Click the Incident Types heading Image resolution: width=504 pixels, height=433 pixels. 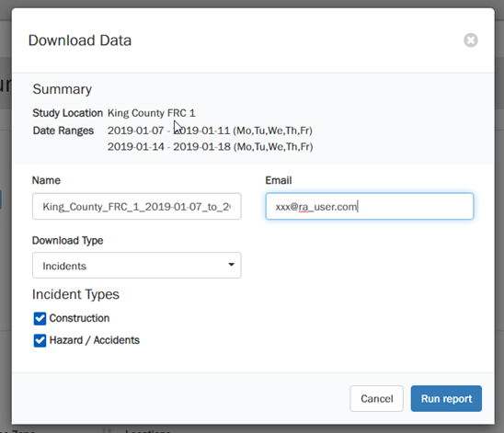click(x=75, y=294)
